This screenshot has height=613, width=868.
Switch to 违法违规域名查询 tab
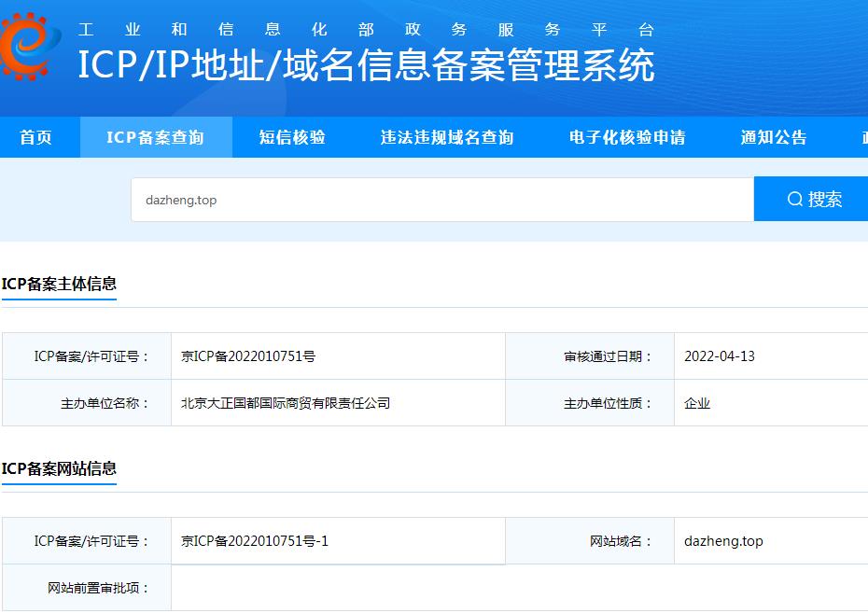click(x=447, y=137)
